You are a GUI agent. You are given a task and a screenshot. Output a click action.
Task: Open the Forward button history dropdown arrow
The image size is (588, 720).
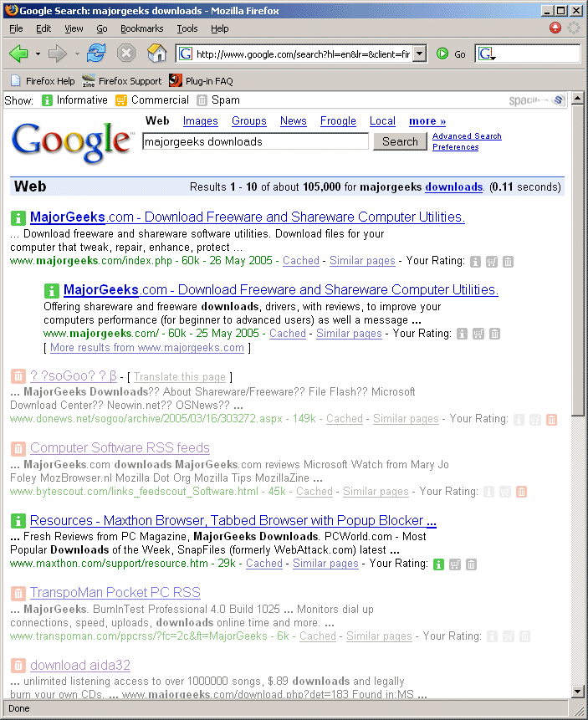click(77, 54)
